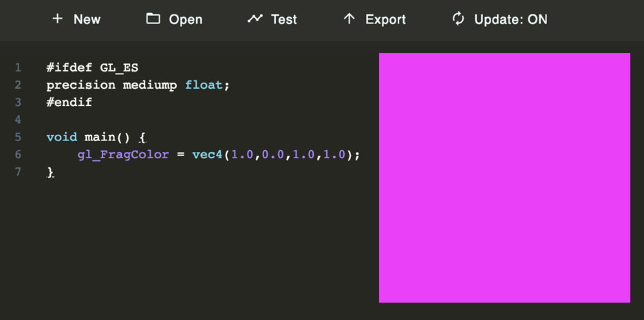644x320 pixels.
Task: Click the plus icon beside New
Action: [x=58, y=19]
